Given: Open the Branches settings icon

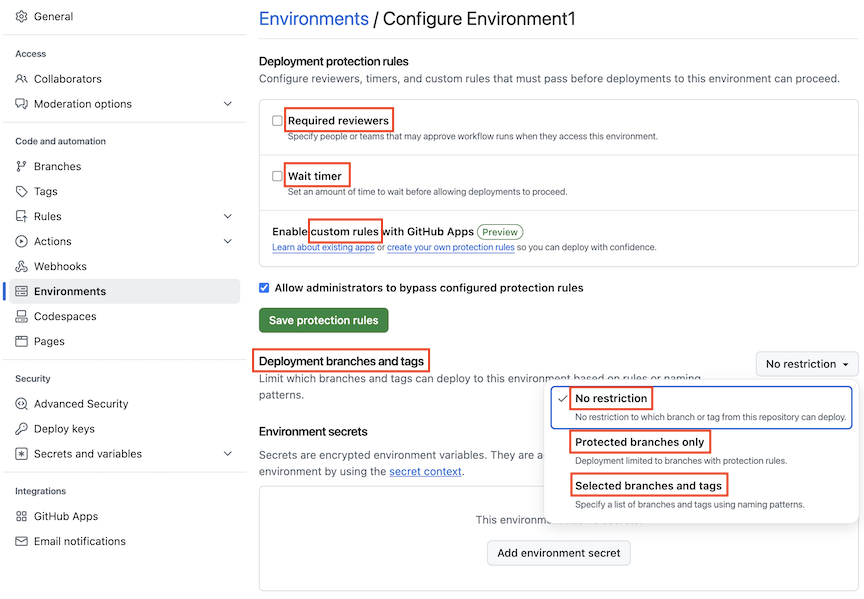Looking at the screenshot, I should 22,166.
